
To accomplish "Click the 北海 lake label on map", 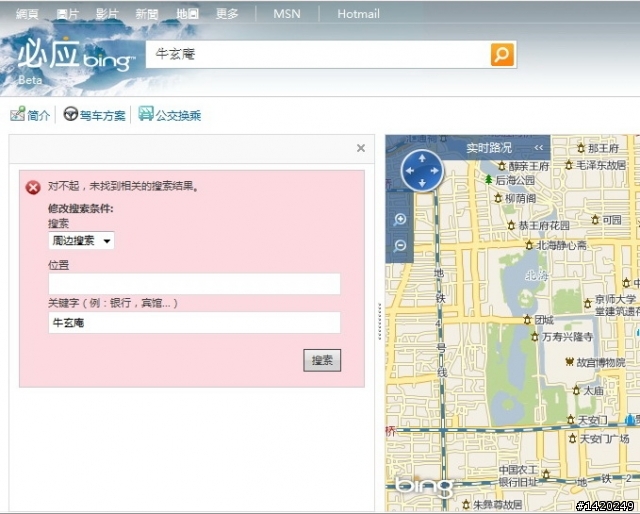I will [x=536, y=276].
